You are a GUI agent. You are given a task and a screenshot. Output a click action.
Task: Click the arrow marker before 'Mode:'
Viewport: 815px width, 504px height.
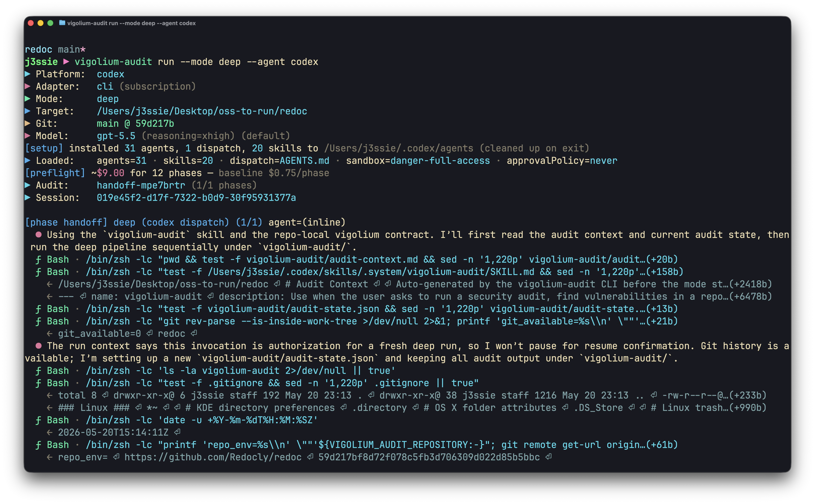click(x=28, y=99)
